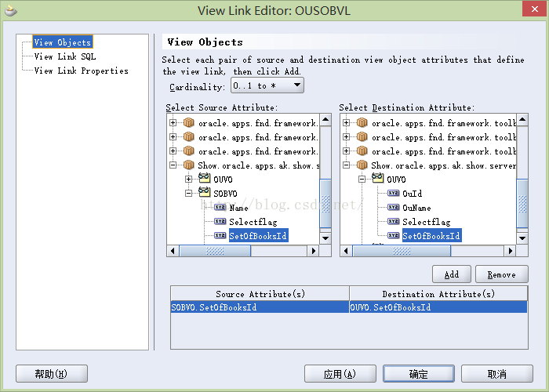Click Destination Attribute(s) column header

click(x=438, y=294)
